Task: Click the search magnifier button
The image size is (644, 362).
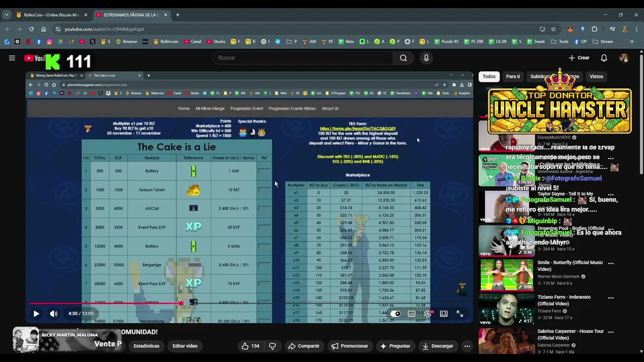Action: 404,58
